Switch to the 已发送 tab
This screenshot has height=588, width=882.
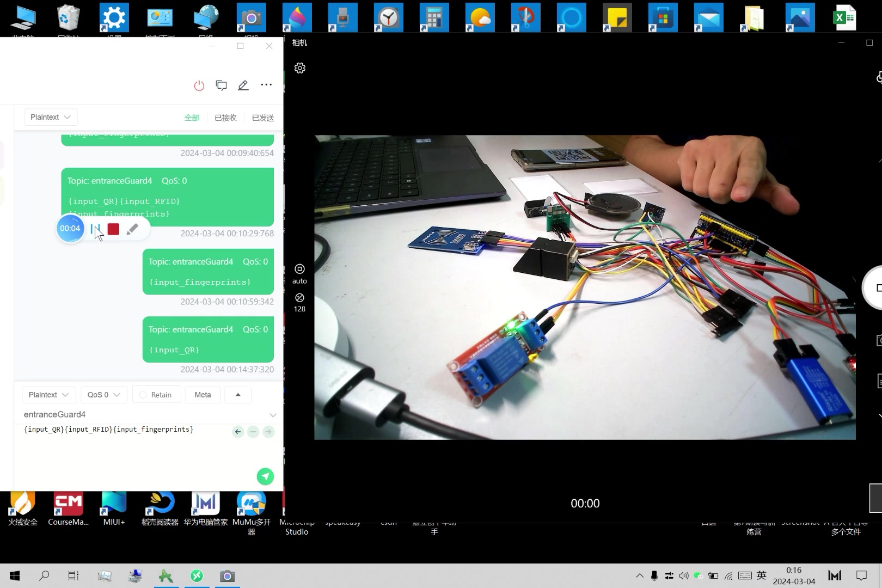[263, 118]
